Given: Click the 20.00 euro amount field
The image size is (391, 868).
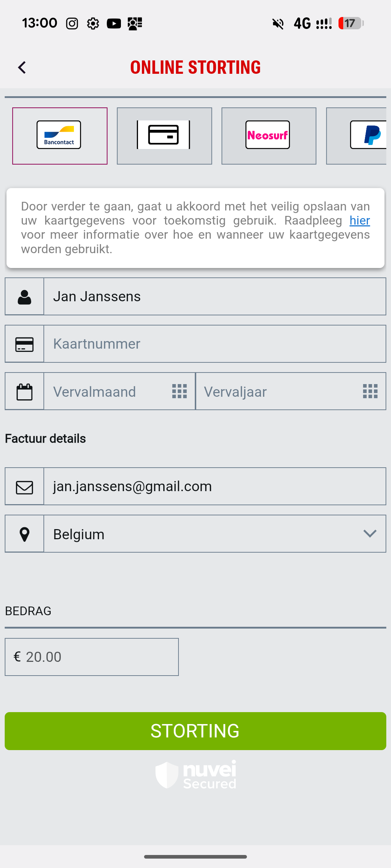Looking at the screenshot, I should pos(92,657).
